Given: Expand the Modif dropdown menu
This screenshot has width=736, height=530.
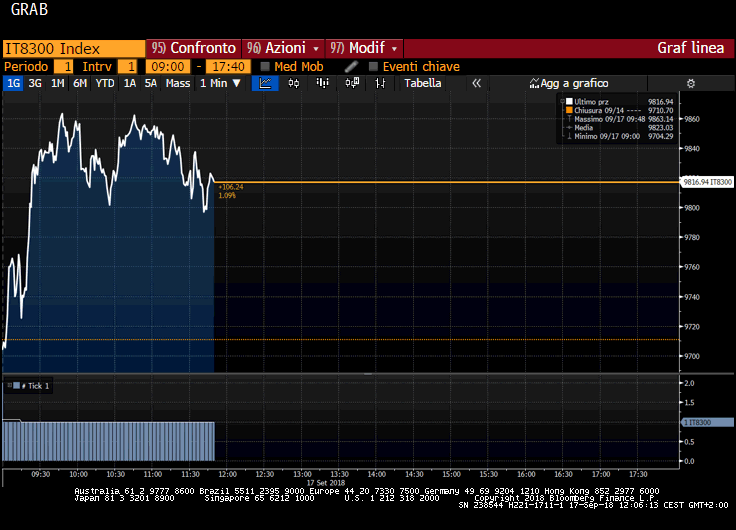Looking at the screenshot, I should (x=364, y=48).
